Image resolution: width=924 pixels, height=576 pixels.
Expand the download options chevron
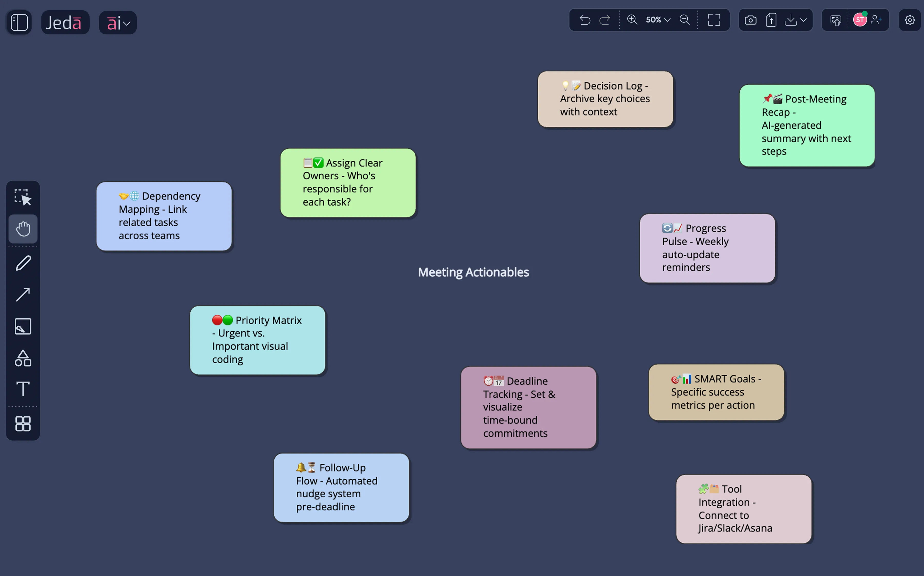click(x=803, y=20)
